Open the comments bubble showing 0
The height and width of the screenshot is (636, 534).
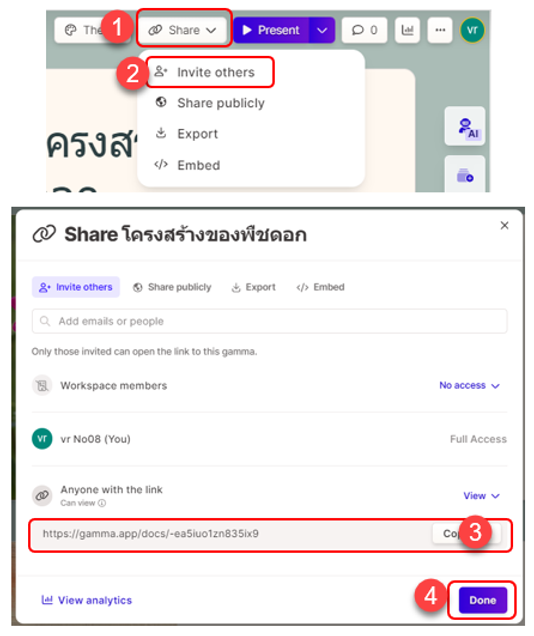click(x=364, y=30)
